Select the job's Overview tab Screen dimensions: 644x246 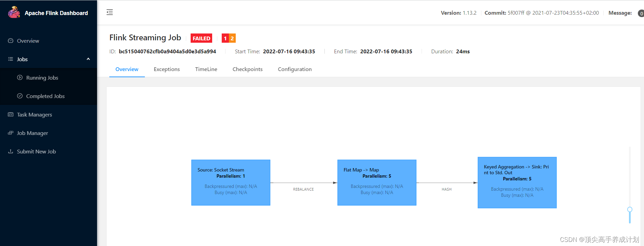pyautogui.click(x=127, y=69)
